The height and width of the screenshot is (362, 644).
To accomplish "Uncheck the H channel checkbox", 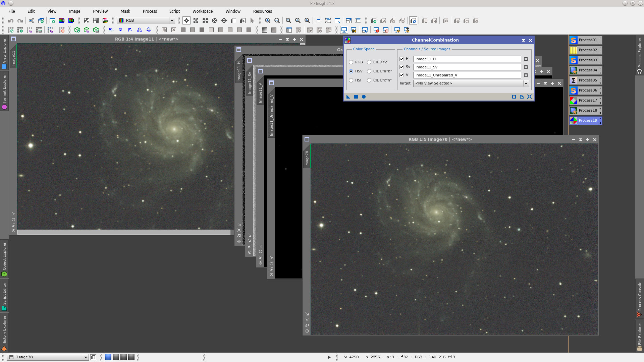I will (x=401, y=59).
